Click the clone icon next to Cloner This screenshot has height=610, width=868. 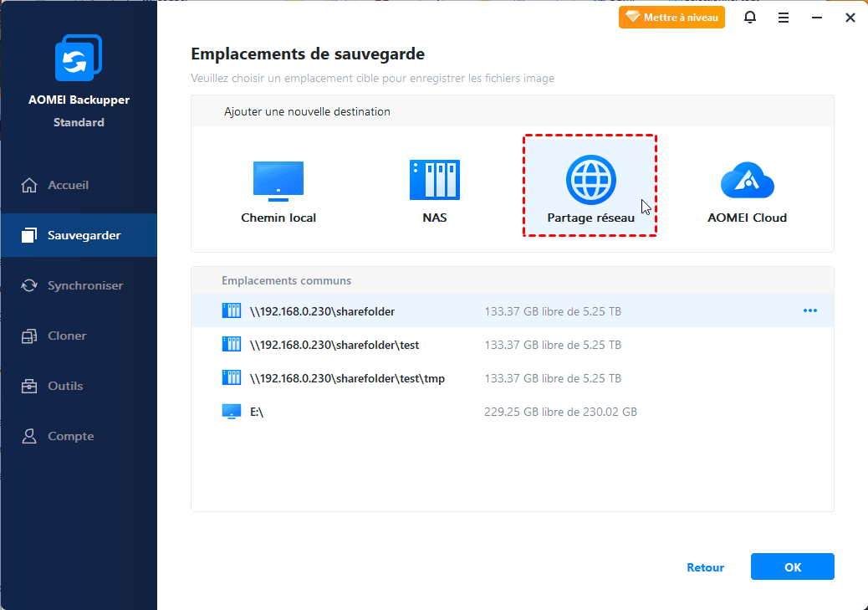coord(29,336)
